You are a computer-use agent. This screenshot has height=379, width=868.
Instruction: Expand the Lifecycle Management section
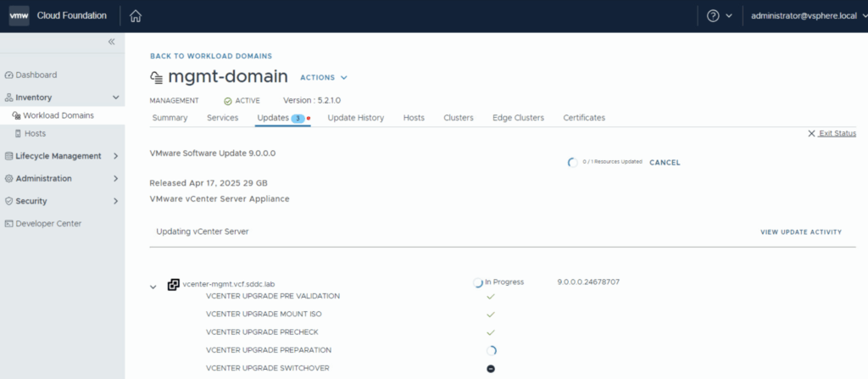116,156
